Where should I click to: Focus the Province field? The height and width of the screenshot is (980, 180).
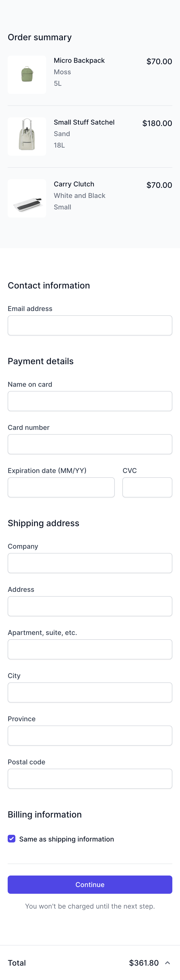click(x=90, y=735)
